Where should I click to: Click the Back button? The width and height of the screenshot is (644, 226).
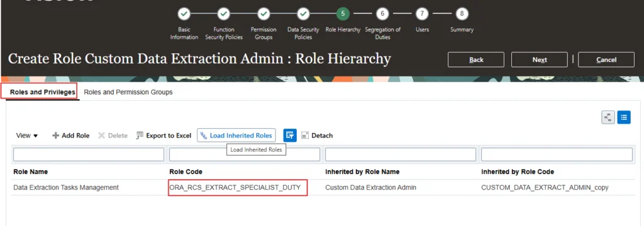[476, 60]
